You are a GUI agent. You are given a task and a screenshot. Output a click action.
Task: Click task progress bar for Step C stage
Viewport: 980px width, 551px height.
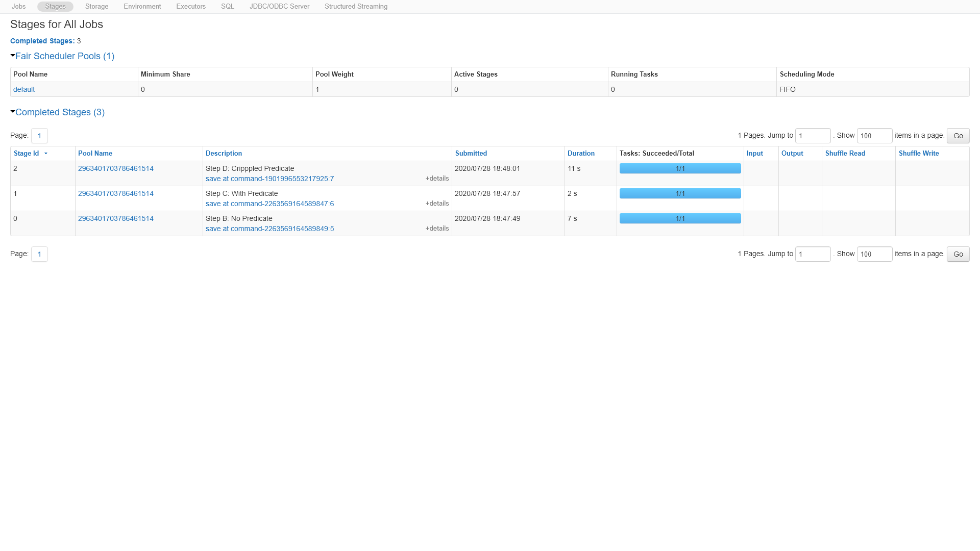pos(680,193)
